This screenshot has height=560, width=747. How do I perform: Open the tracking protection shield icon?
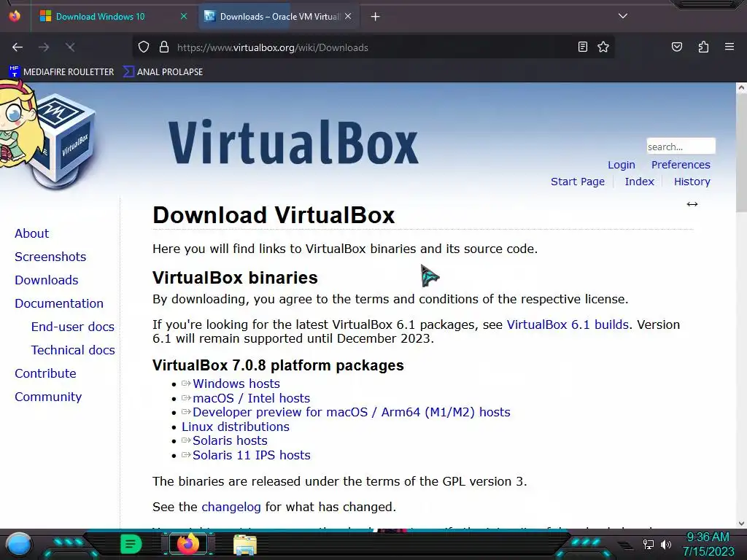coord(144,47)
